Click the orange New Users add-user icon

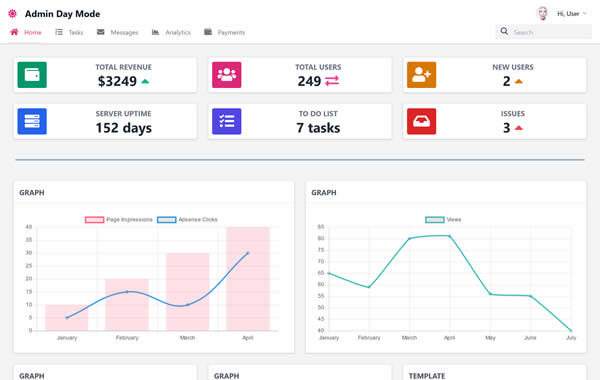point(421,75)
